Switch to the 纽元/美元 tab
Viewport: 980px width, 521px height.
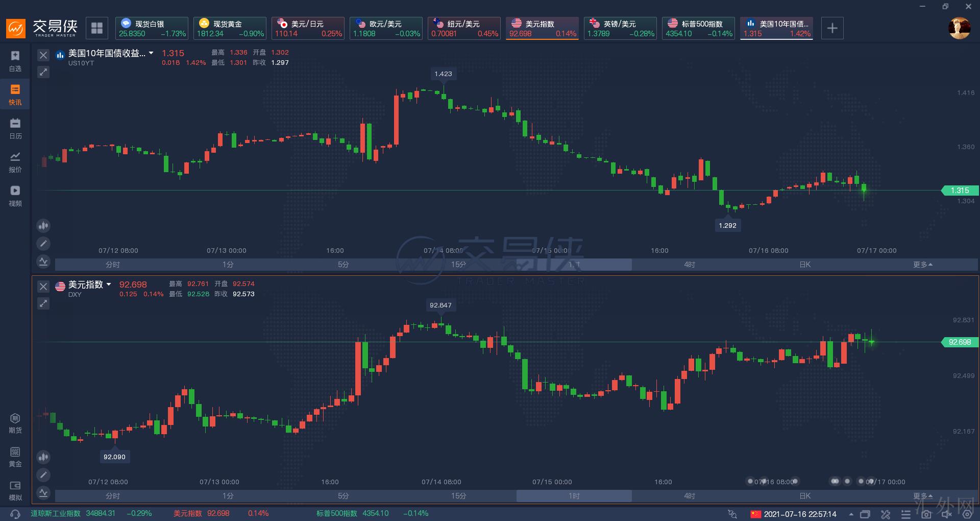(464, 28)
